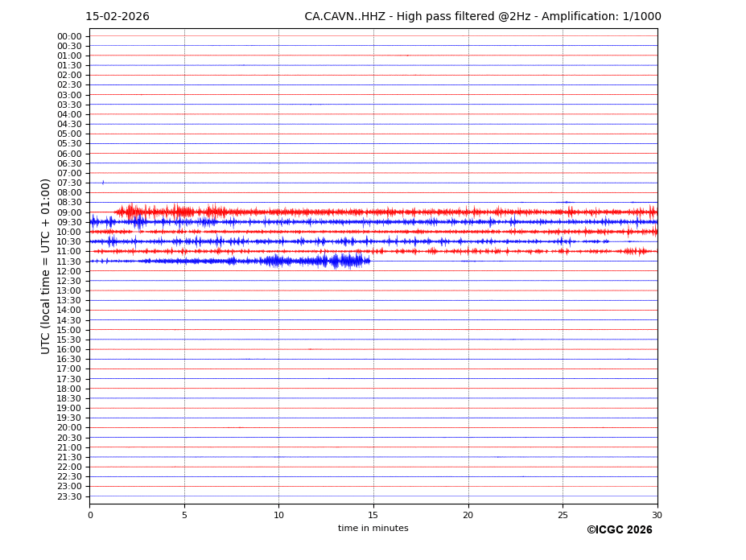This screenshot has height=560, width=746.
Task: Click the 0 tick on the x-axis
Action: click(x=90, y=515)
